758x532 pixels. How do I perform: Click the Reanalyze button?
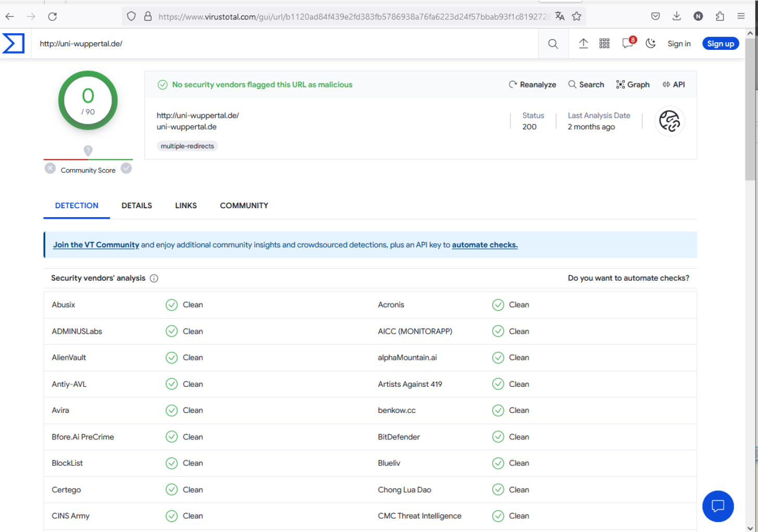coord(532,85)
